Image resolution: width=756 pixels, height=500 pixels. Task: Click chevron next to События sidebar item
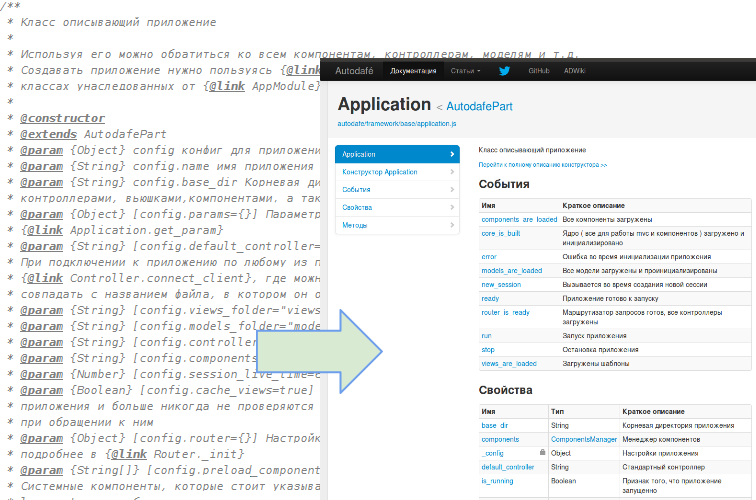point(452,189)
